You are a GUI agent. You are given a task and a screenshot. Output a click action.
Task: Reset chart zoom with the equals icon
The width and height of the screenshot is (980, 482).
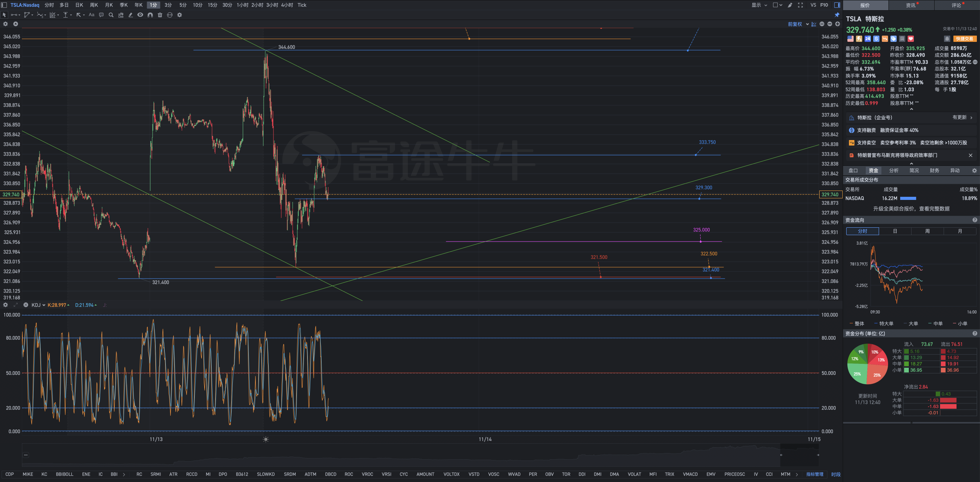tap(822, 24)
